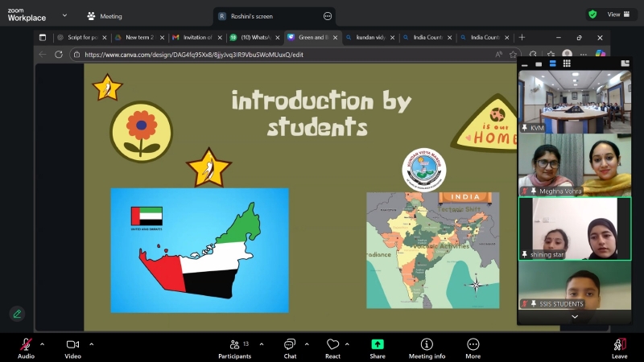Click the annotate pencil icon
This screenshot has height=362, width=644.
pos(16,314)
